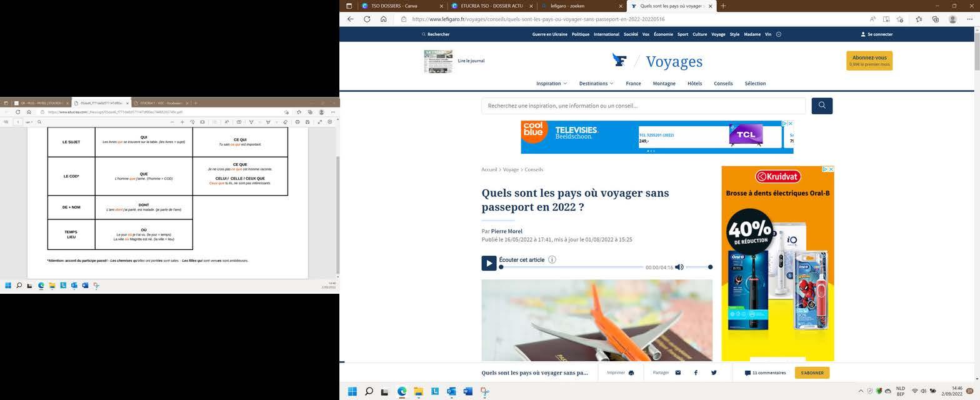Open the Windows Start menu
This screenshot has width=980, height=400.
pos(352,391)
